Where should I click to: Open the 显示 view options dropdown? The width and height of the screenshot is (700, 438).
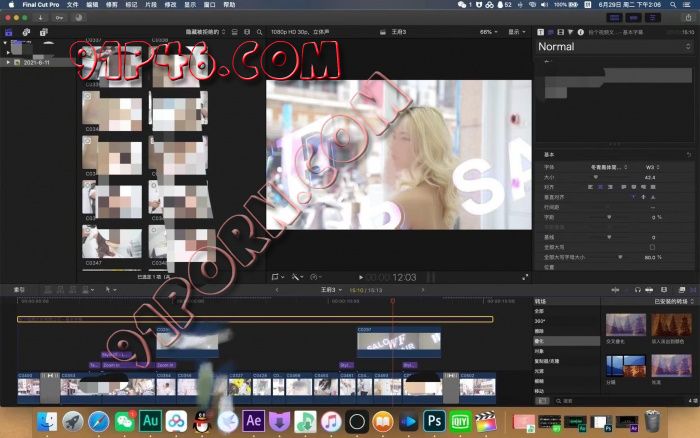pos(517,32)
